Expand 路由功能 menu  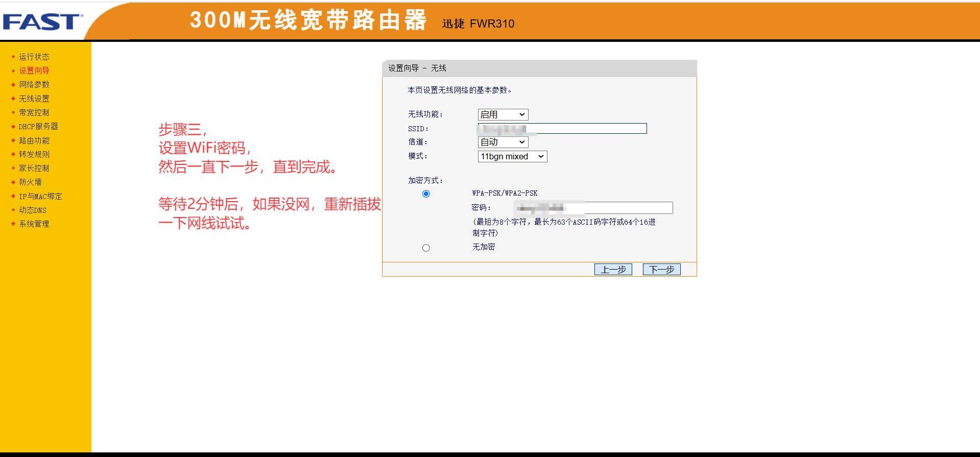coord(34,140)
